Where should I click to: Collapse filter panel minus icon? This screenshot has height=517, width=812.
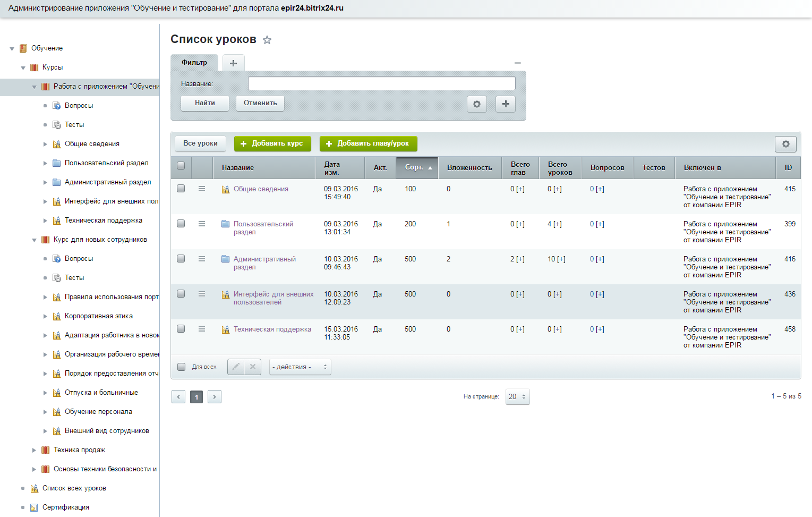click(x=518, y=63)
